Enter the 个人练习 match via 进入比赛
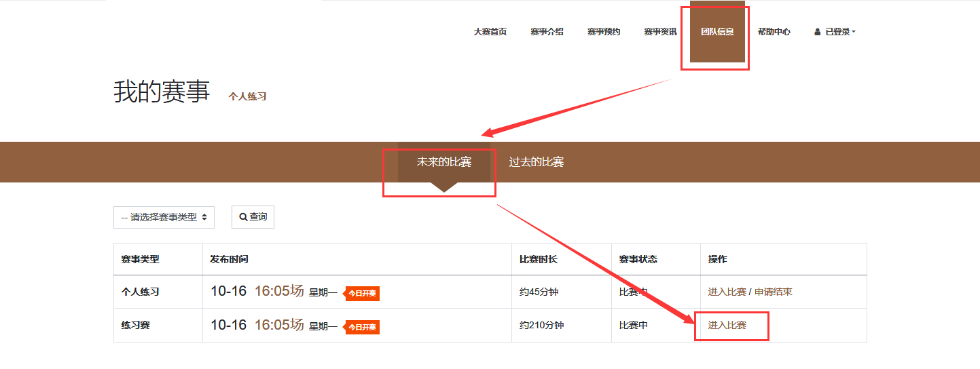Image resolution: width=980 pixels, height=369 pixels. [727, 292]
